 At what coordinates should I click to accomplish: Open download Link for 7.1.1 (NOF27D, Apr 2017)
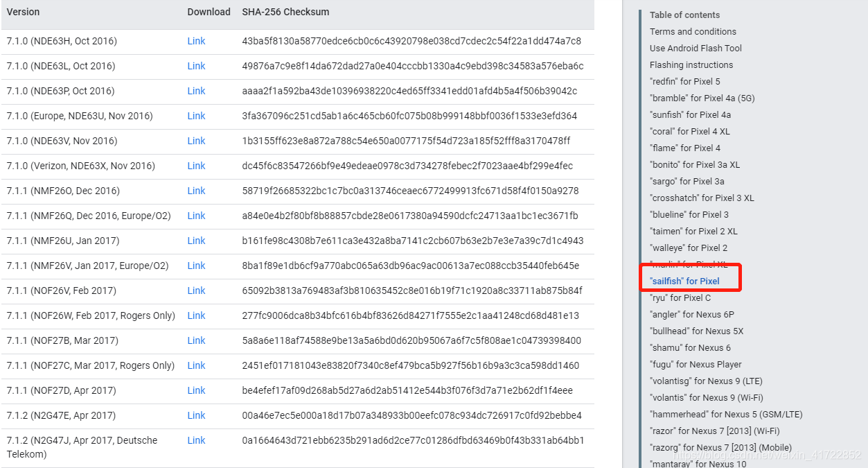click(x=196, y=390)
